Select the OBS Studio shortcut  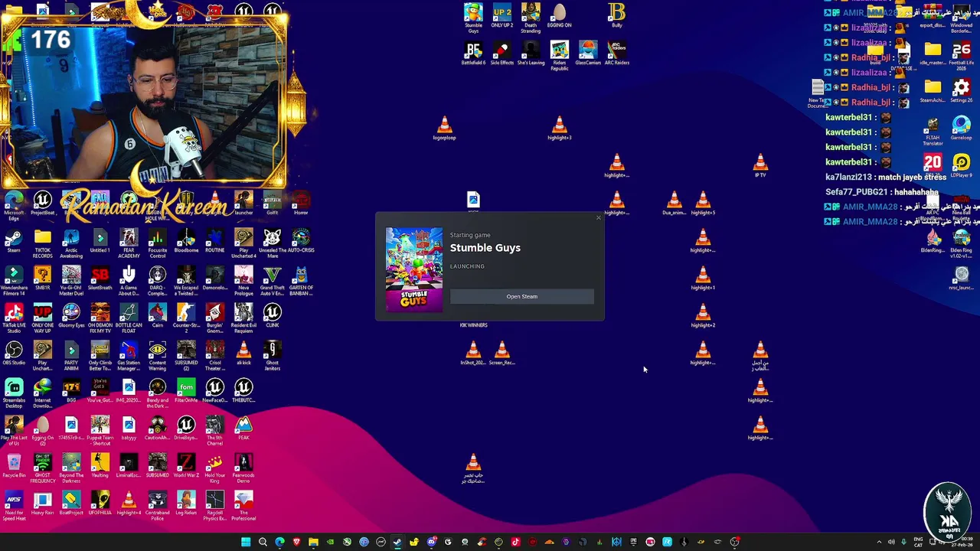pyautogui.click(x=14, y=353)
